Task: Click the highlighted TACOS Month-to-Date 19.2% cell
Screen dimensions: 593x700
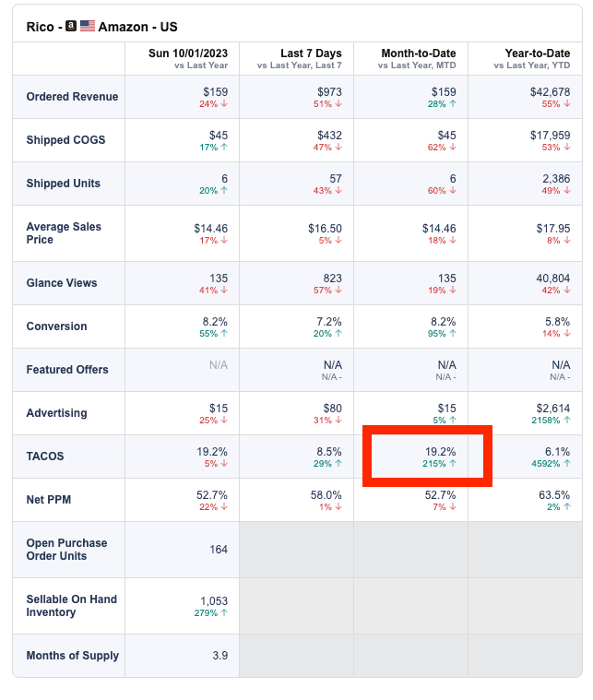Action: (426, 456)
